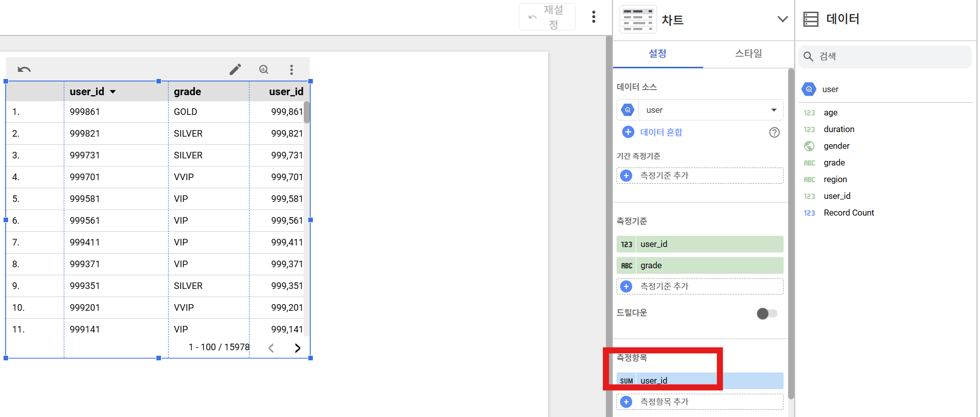
Task: Click 측정기준 추가 under 기간 측정기준
Action: [700, 176]
